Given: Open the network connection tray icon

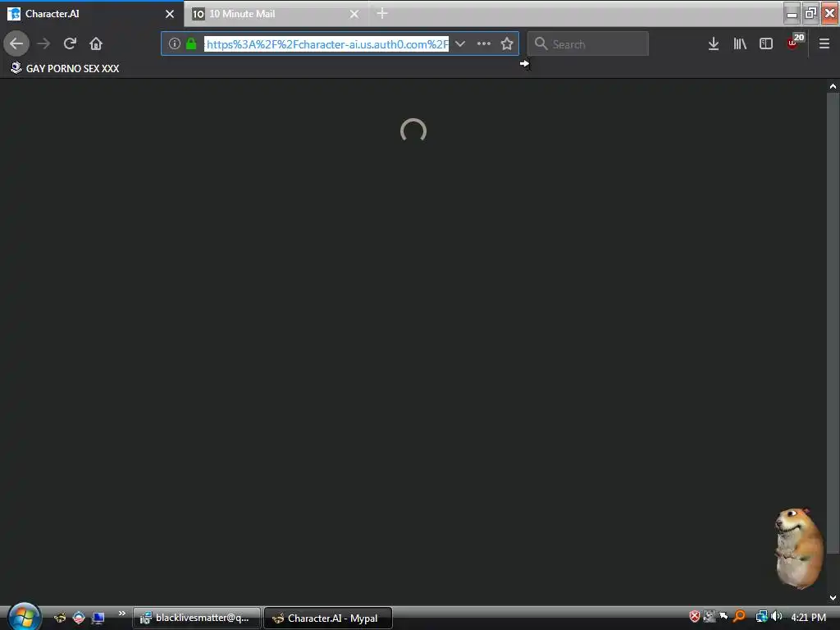Looking at the screenshot, I should [x=762, y=617].
